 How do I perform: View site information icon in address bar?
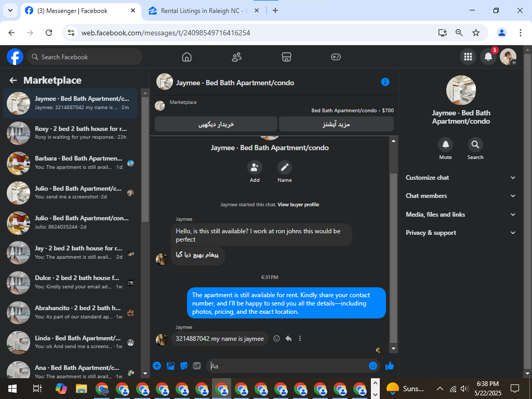[71, 33]
